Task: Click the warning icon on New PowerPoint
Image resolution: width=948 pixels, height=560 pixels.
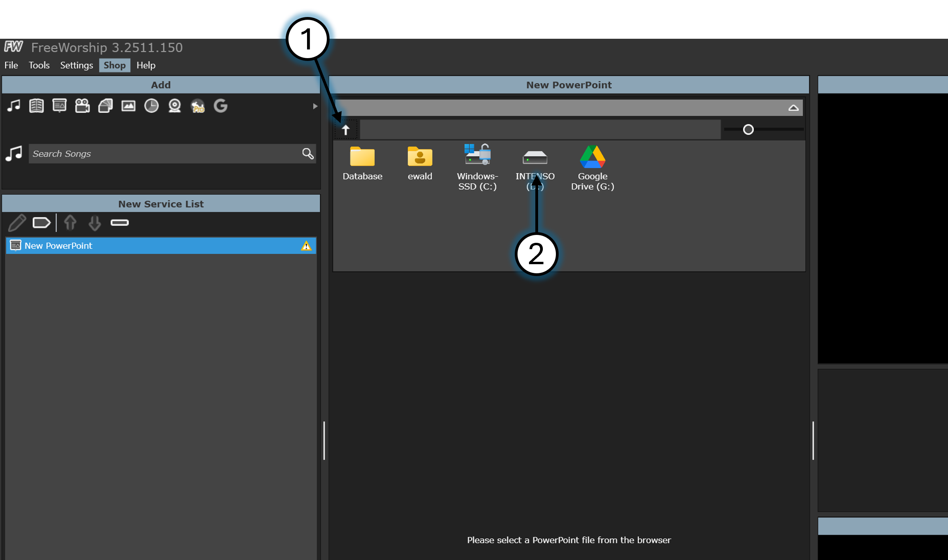Action: click(x=306, y=246)
